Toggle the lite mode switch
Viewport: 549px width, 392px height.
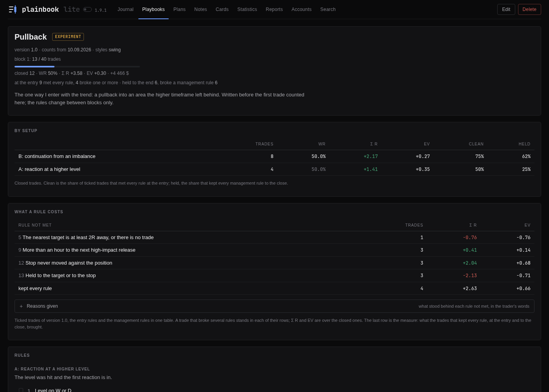pyautogui.click(x=87, y=9)
